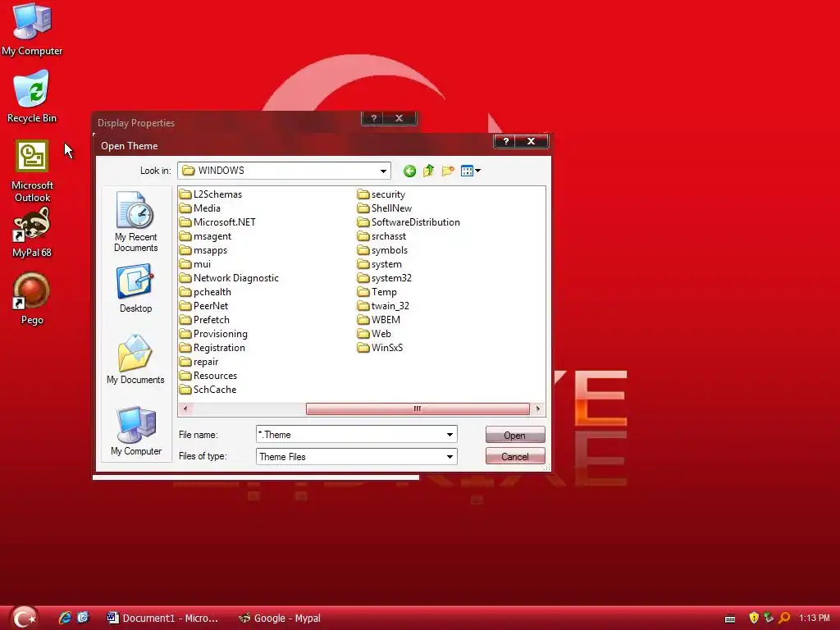
Task: Select the Resources folder
Action: click(x=208, y=375)
